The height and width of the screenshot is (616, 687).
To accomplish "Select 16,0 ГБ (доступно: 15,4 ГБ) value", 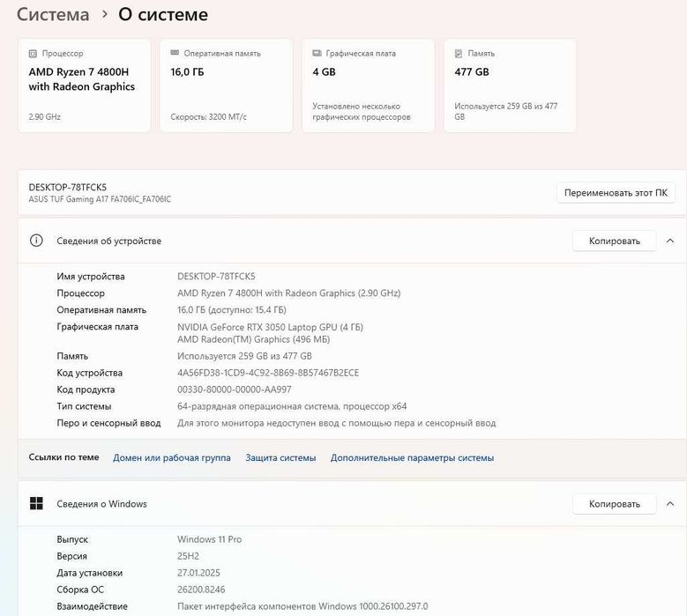I will (x=232, y=309).
